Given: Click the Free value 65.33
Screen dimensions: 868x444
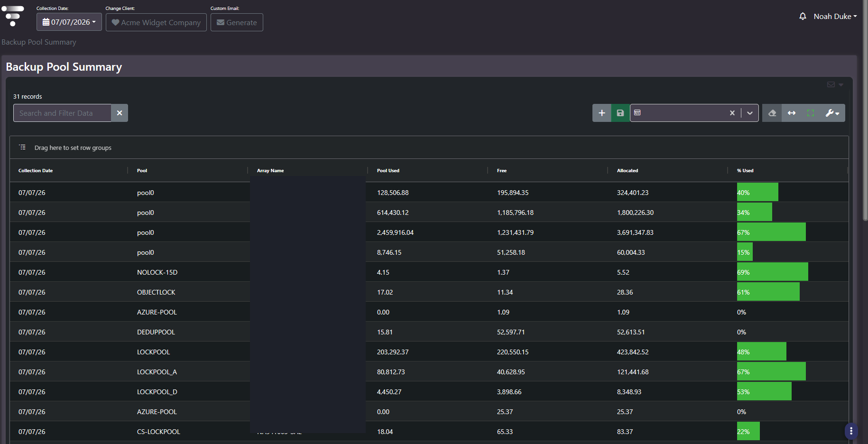Looking at the screenshot, I should [505, 432].
